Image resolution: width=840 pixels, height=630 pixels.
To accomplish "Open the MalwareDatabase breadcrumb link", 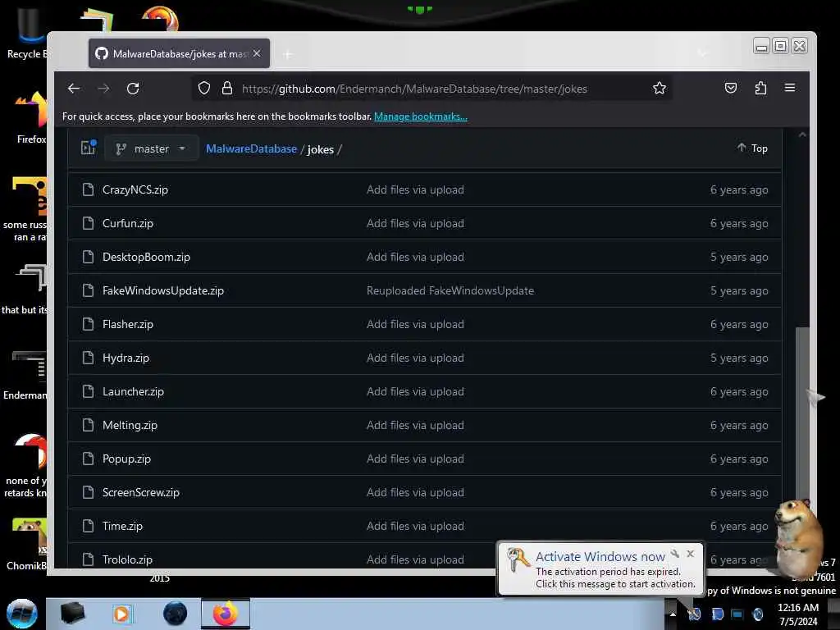I will pos(251,149).
